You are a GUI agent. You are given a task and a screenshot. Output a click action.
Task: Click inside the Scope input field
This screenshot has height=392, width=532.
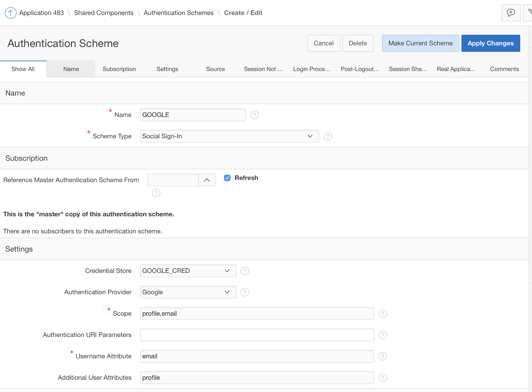256,313
